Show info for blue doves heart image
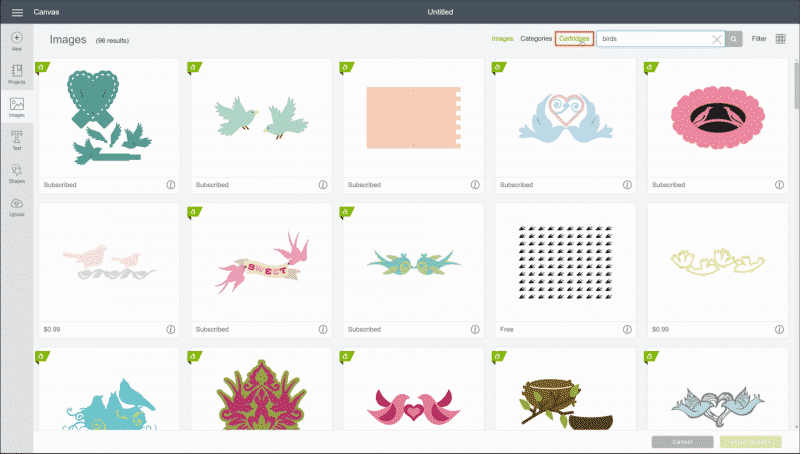Image resolution: width=800 pixels, height=454 pixels. pos(627,185)
